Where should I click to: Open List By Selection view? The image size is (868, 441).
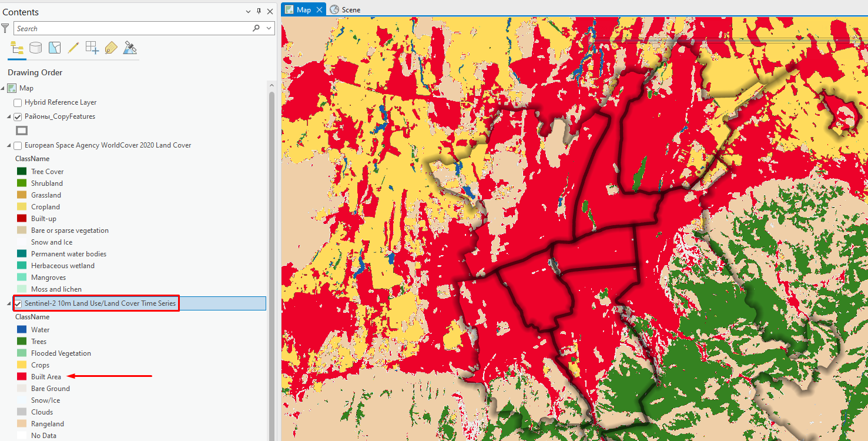tap(55, 48)
